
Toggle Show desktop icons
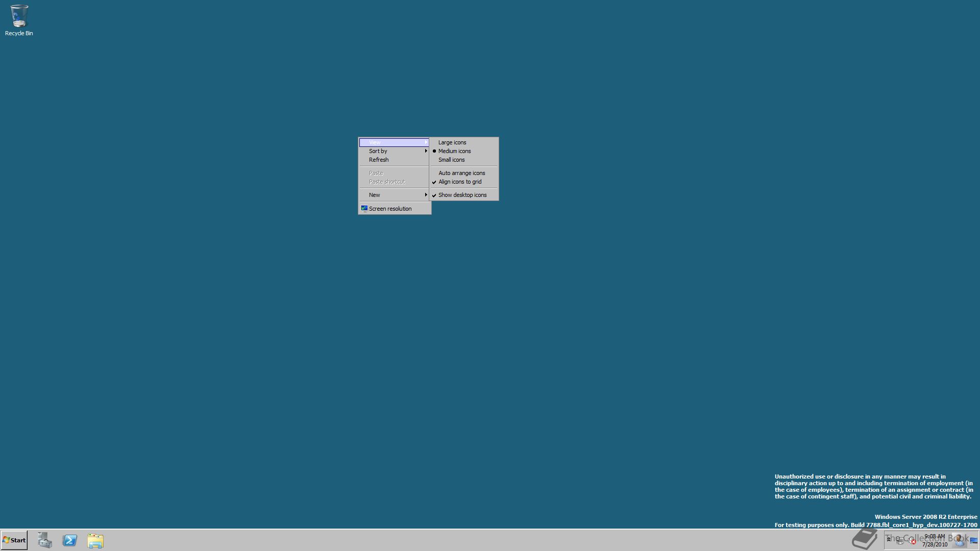pos(464,195)
